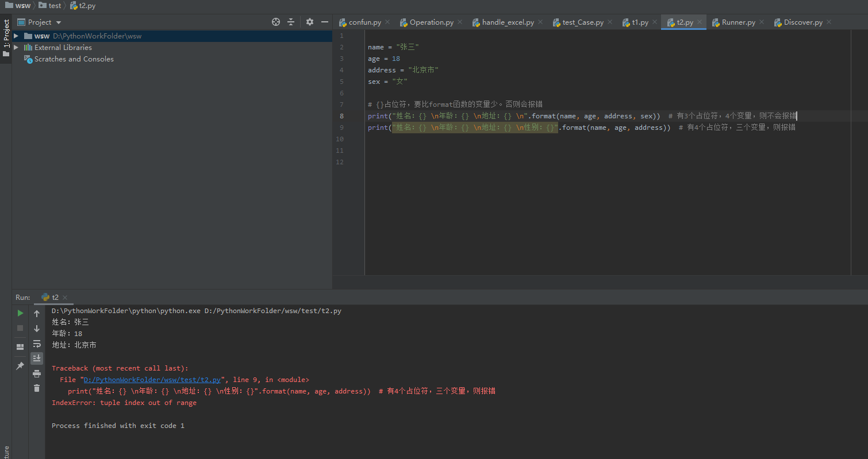Screen dimensions: 868x459
Task: Collapse all in Project panel
Action: (291, 22)
